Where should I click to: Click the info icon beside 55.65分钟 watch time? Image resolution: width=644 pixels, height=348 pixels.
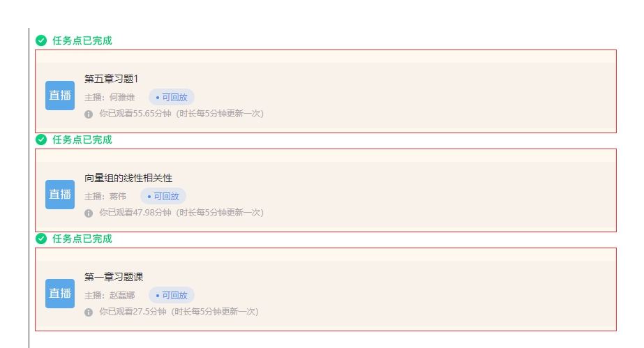pyautogui.click(x=89, y=114)
